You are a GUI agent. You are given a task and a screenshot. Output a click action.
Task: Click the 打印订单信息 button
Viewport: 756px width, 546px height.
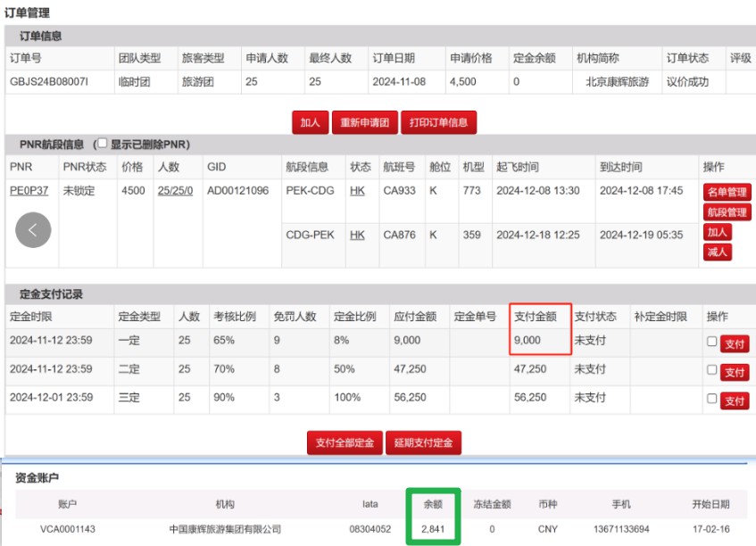pos(438,123)
